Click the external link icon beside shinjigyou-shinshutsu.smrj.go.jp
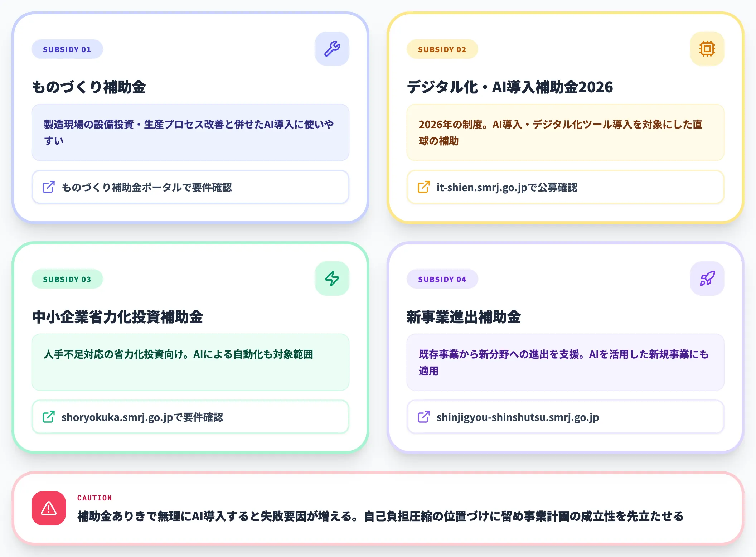 423,417
